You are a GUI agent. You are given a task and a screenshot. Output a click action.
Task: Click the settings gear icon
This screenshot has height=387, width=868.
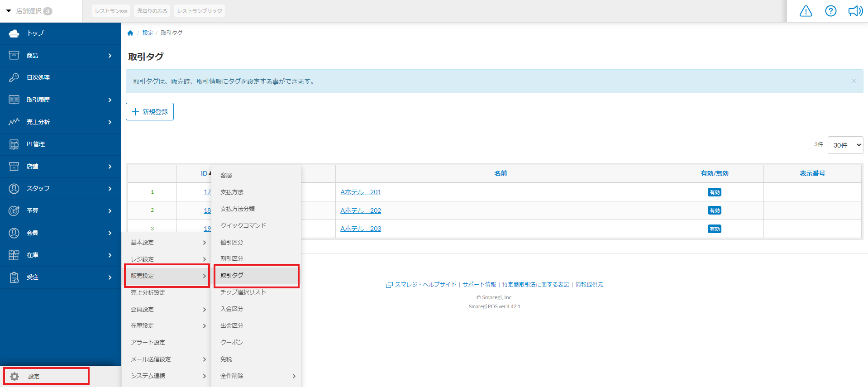(14, 376)
